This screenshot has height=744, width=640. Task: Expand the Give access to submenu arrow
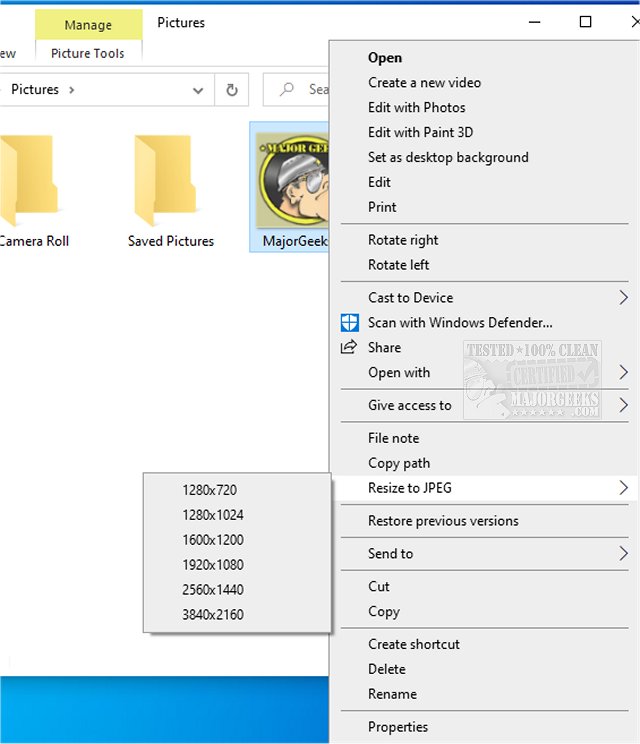623,405
